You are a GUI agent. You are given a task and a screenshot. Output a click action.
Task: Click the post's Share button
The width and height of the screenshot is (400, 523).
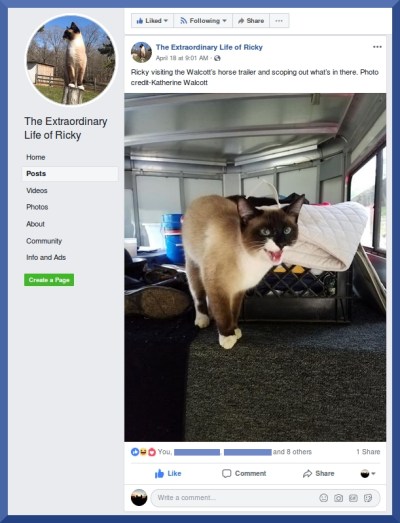[319, 473]
